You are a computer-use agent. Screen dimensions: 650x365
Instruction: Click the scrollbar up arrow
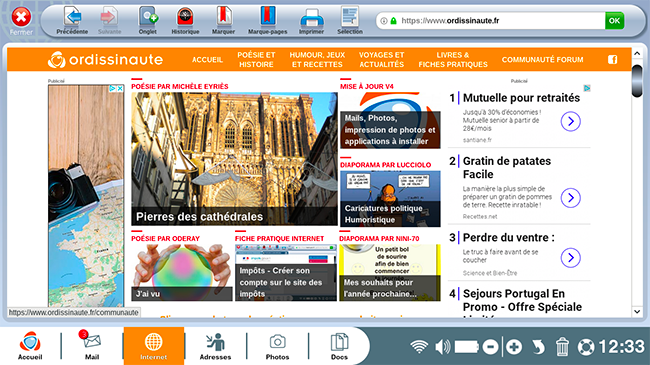[x=637, y=54]
